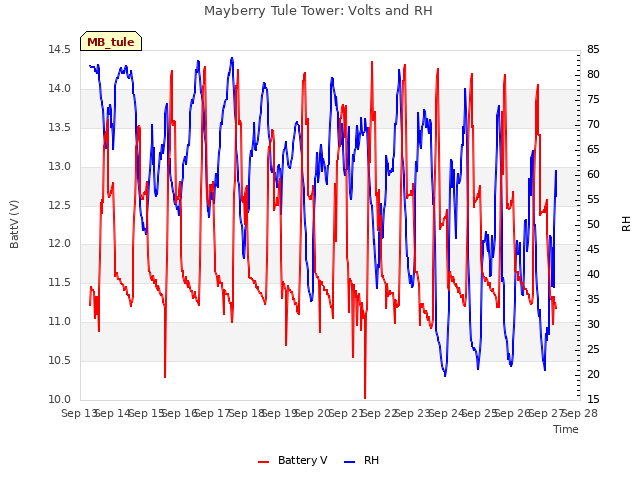Click the 20 right axis value

click(593, 374)
